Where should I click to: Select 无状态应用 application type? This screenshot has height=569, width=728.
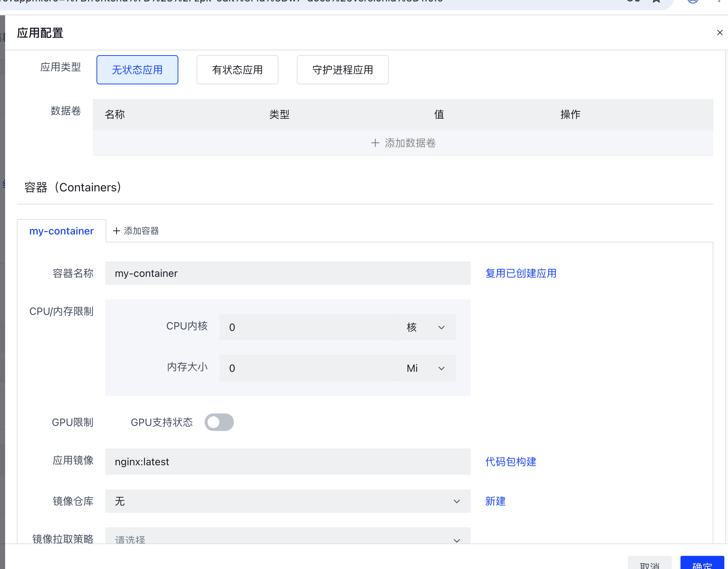137,70
